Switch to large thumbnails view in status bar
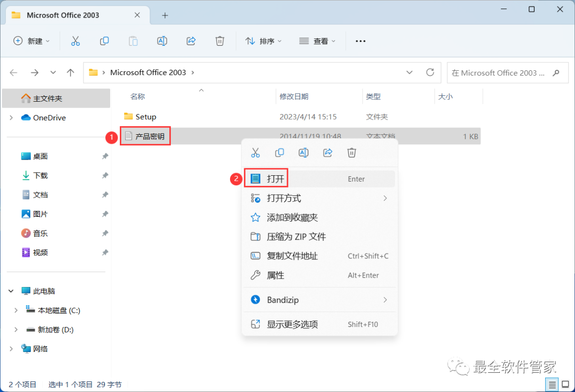 click(x=565, y=385)
